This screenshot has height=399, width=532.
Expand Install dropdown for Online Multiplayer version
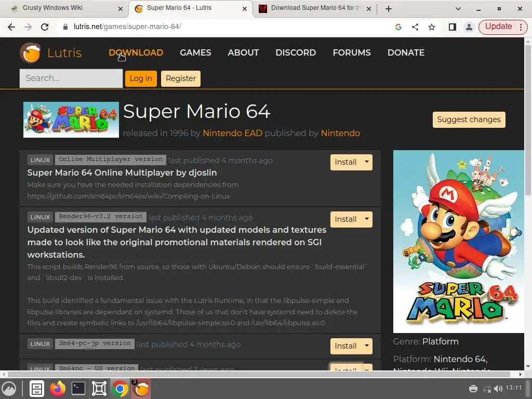pos(367,162)
